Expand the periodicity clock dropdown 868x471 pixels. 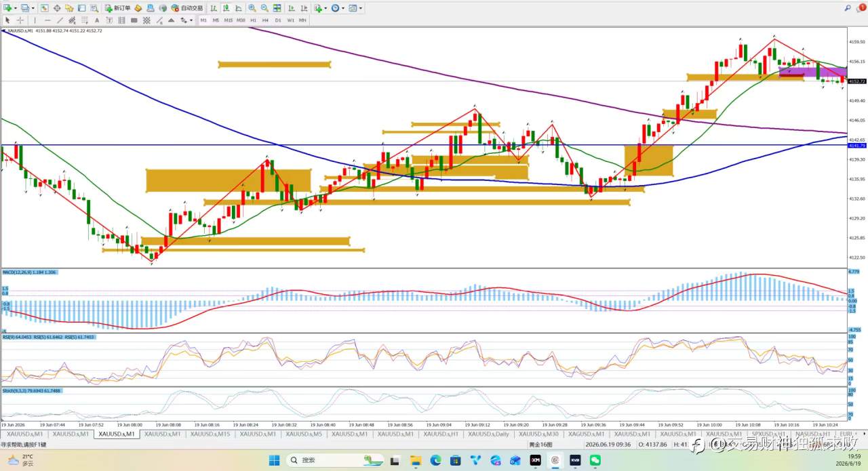click(343, 8)
